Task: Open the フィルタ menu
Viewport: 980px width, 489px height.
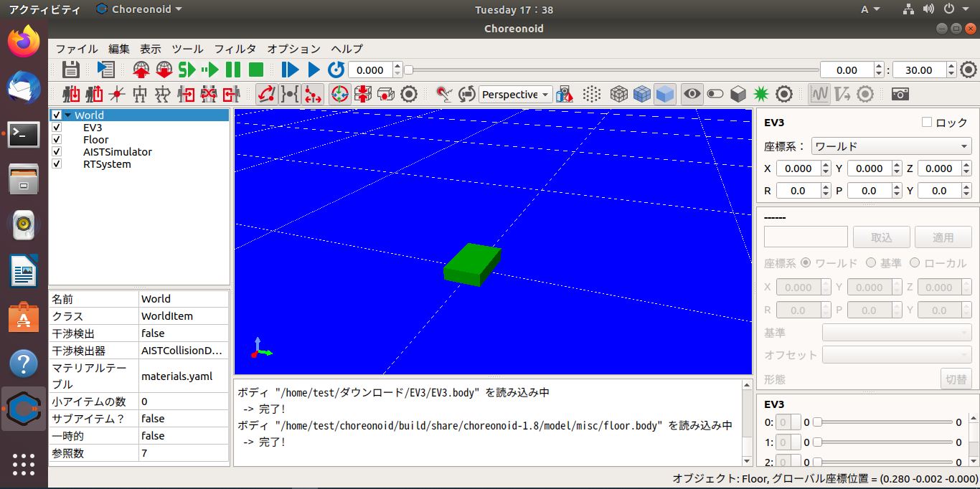Action: click(235, 49)
